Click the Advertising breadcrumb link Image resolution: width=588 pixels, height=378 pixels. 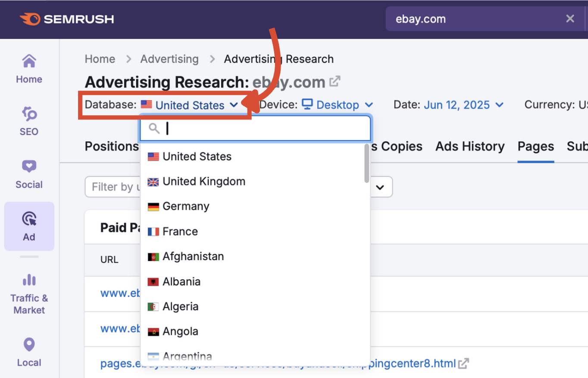(x=169, y=59)
